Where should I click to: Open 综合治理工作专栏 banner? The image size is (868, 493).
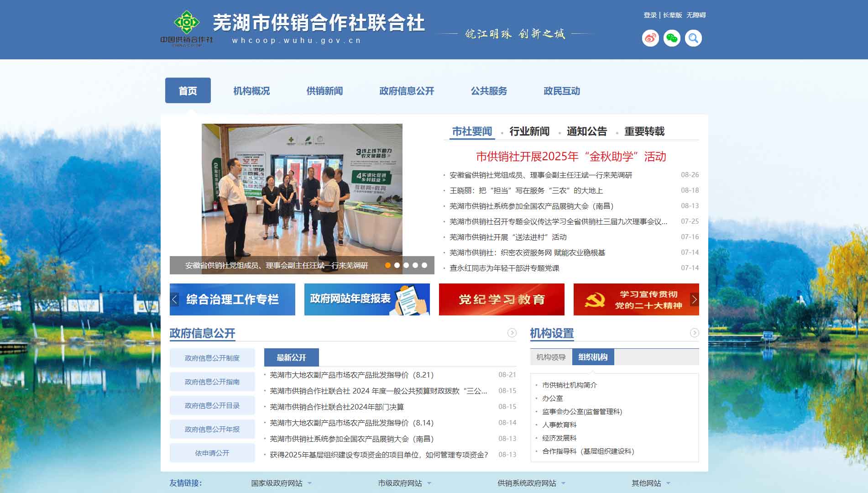(232, 299)
